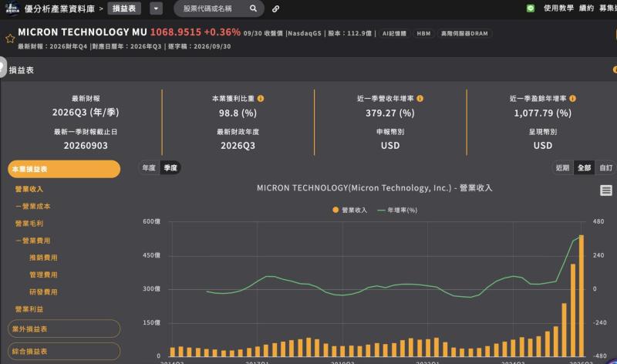This screenshot has width=617, height=364.
Task: Switch chart to 年度 view
Action: click(149, 168)
